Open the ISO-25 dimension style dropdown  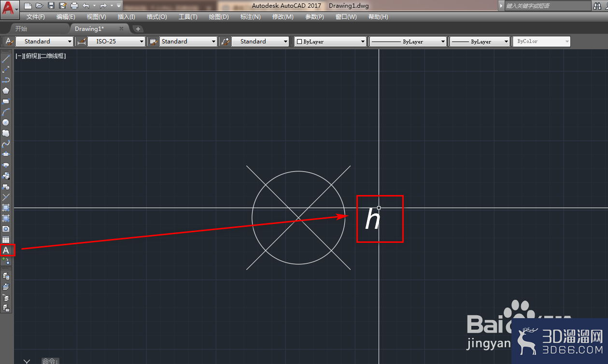tap(116, 42)
